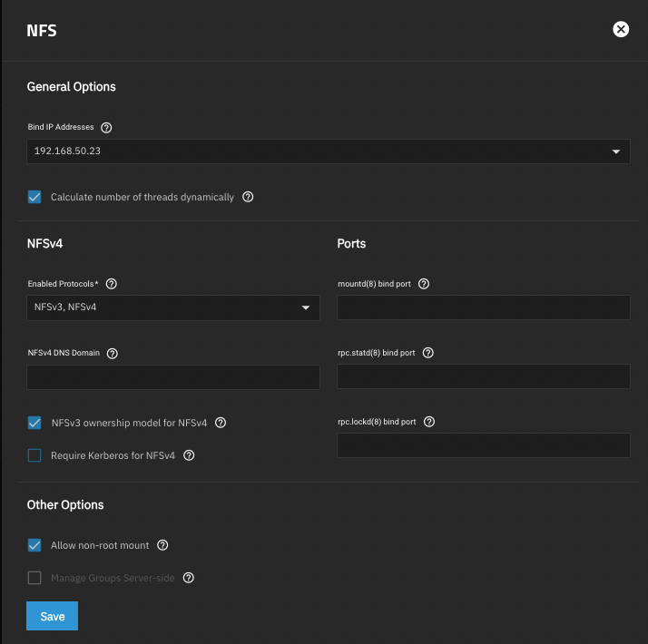Image resolution: width=648 pixels, height=644 pixels.
Task: Open help for Manage Groups Server-side
Action: 189,578
